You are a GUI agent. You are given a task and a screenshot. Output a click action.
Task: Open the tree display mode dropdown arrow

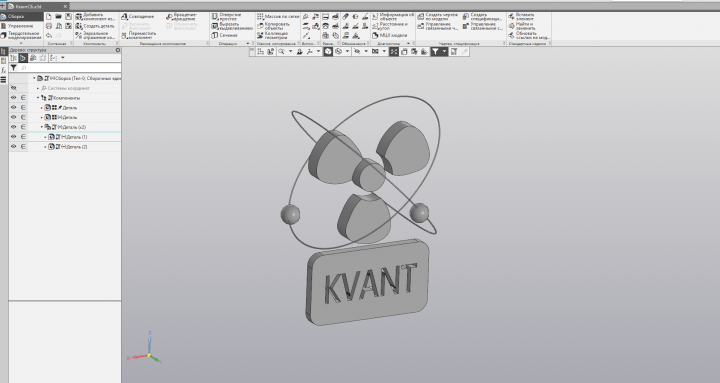coord(63,58)
